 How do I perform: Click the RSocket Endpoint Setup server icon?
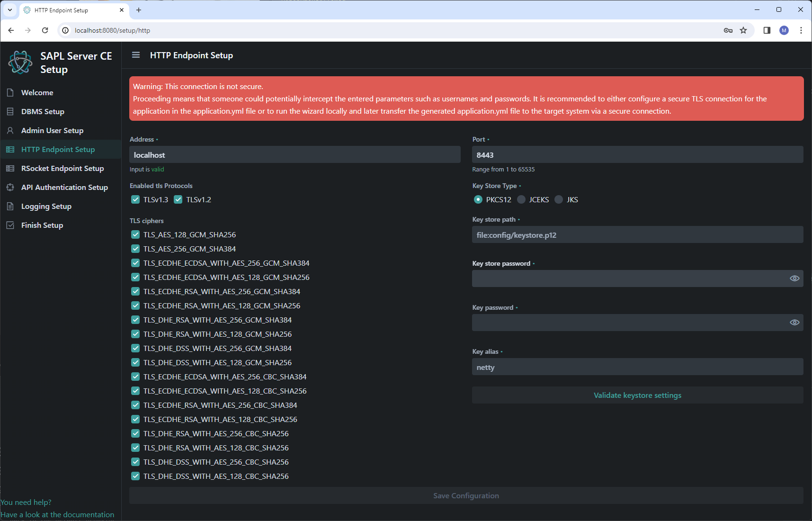[x=10, y=168]
